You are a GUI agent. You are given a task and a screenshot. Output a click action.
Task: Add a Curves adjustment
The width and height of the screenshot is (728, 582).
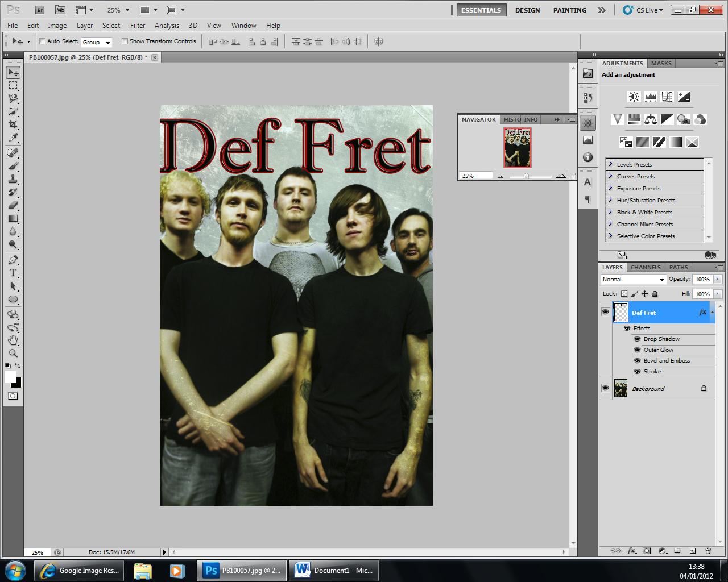[667, 97]
